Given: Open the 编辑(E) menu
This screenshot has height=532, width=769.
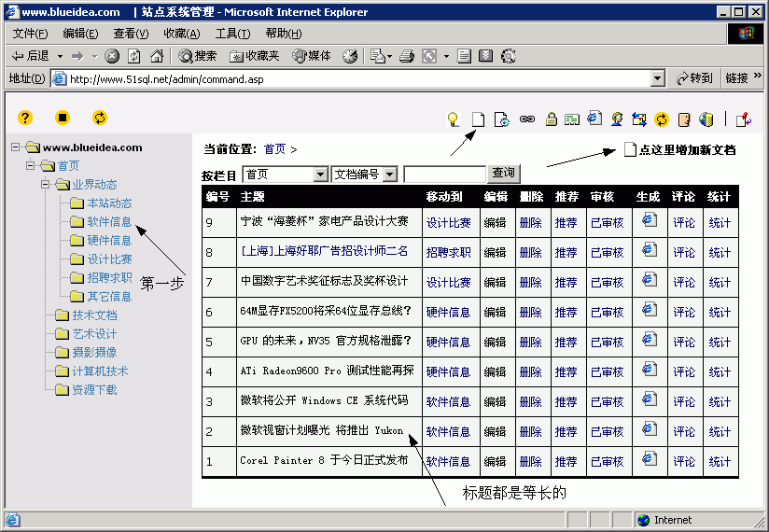Looking at the screenshot, I should (x=80, y=34).
